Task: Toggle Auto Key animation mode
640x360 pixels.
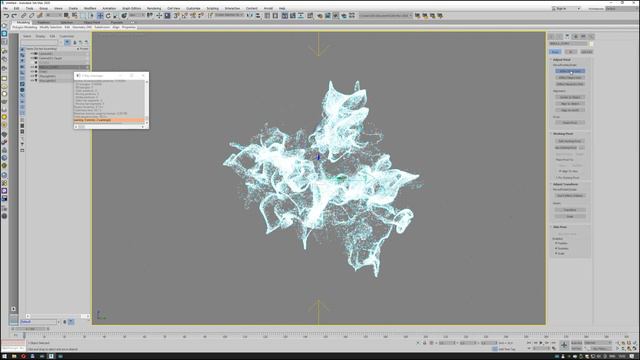Action: click(577, 343)
